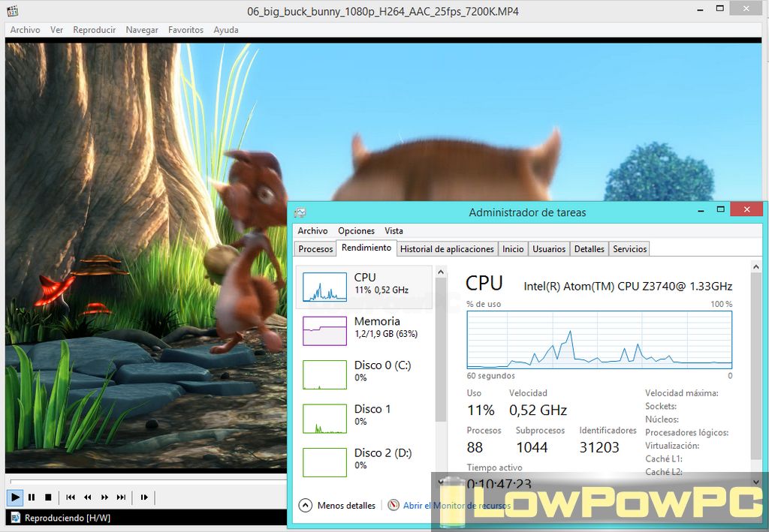
Task: Open the Reproducir menu
Action: [94, 30]
